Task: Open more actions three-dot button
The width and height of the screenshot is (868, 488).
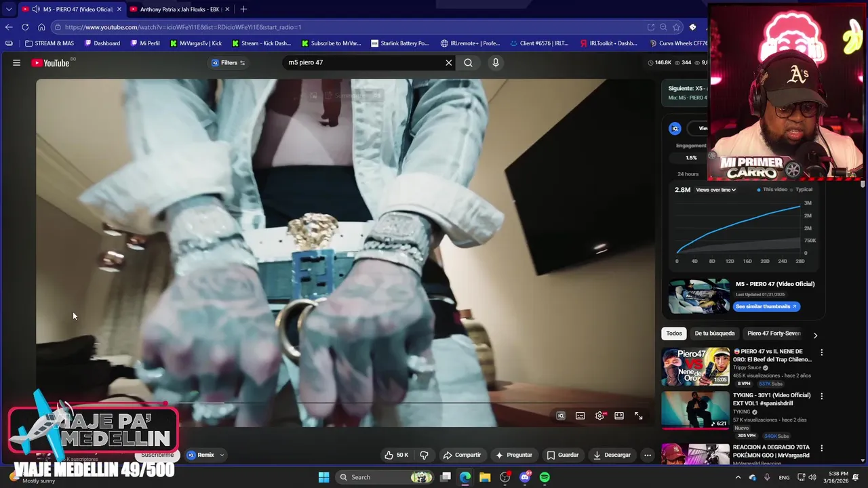Action: (648, 455)
